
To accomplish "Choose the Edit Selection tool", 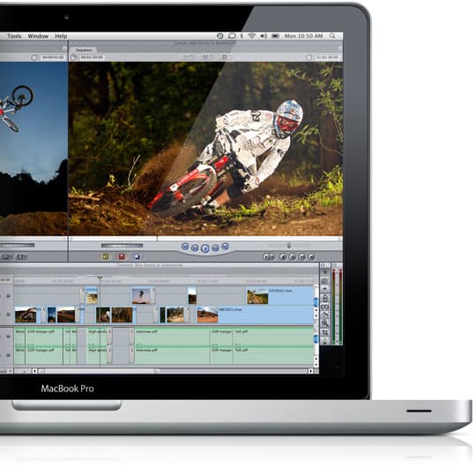I will (324, 281).
